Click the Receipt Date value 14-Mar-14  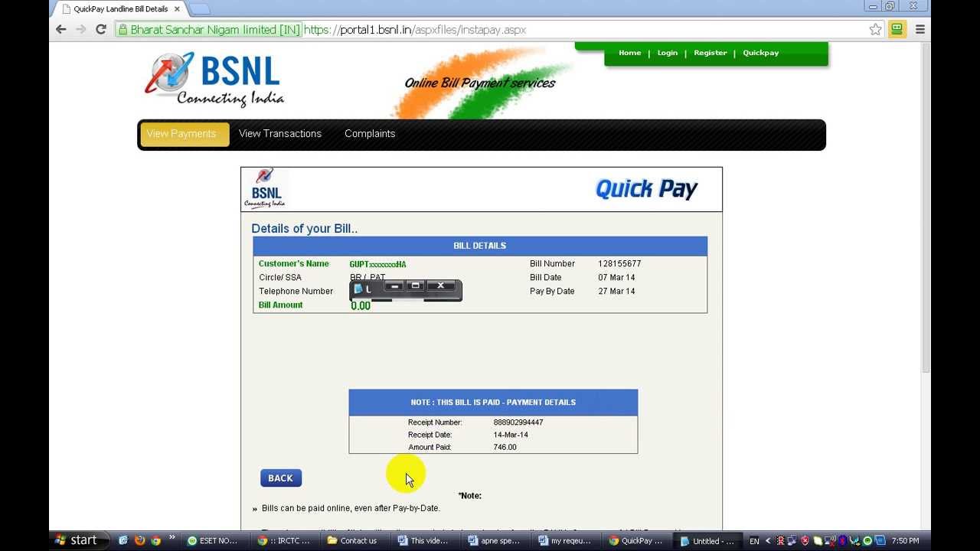point(511,435)
